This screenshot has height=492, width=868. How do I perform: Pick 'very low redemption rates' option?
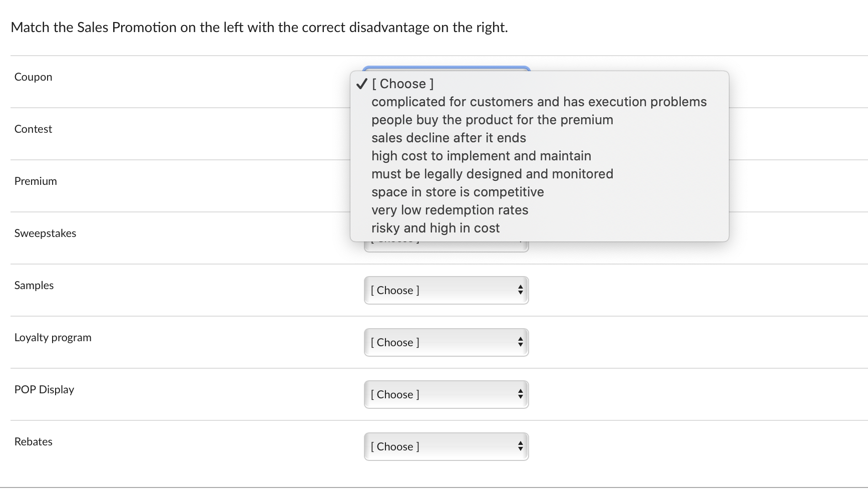tap(450, 210)
